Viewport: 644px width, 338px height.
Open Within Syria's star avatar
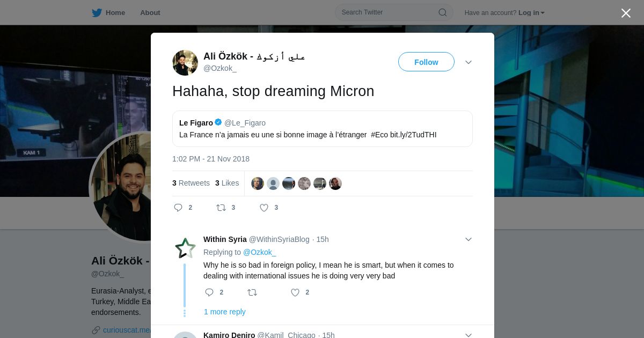tap(185, 248)
